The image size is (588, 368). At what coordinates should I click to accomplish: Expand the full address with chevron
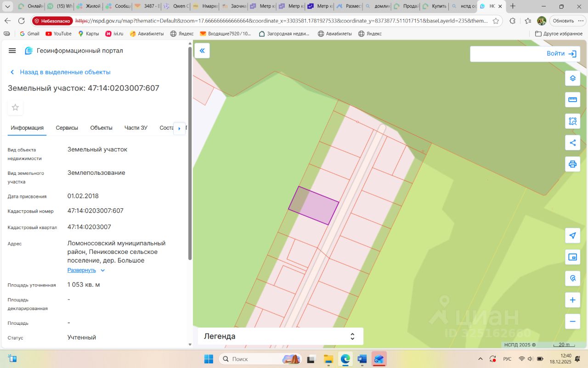(x=102, y=270)
